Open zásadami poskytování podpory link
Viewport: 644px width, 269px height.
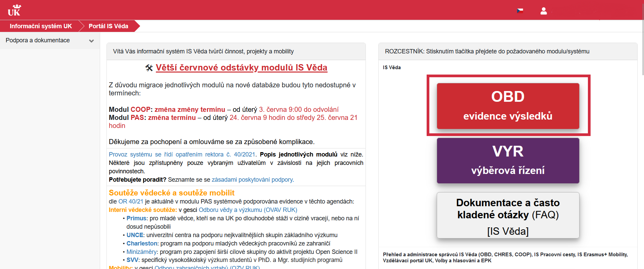(x=252, y=180)
